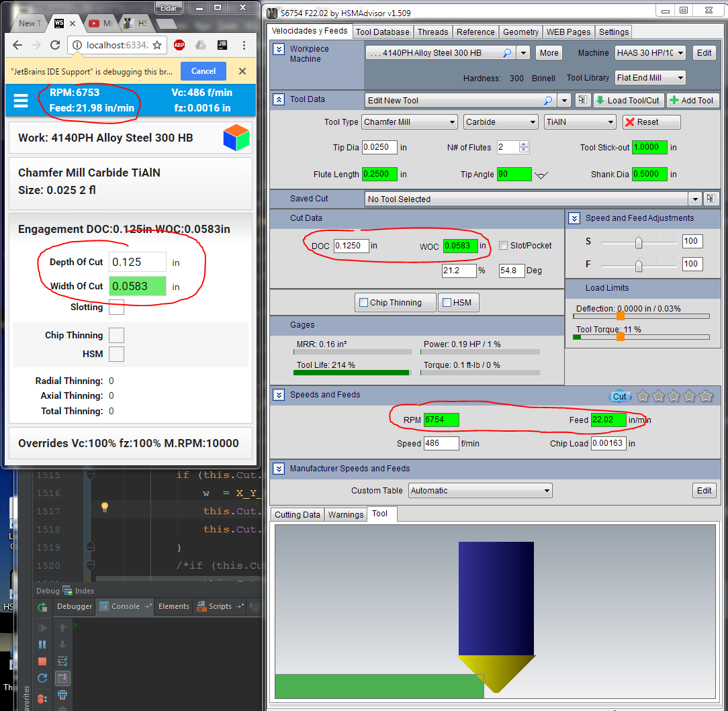Click Edit next to the Machine dropdown
This screenshot has width=728, height=711.
(x=704, y=53)
